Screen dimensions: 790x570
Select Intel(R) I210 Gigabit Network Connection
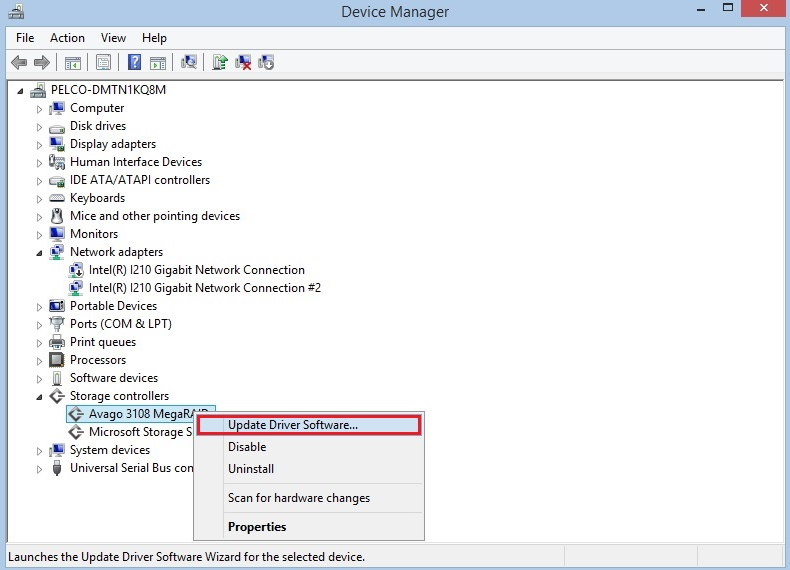pyautogui.click(x=196, y=270)
